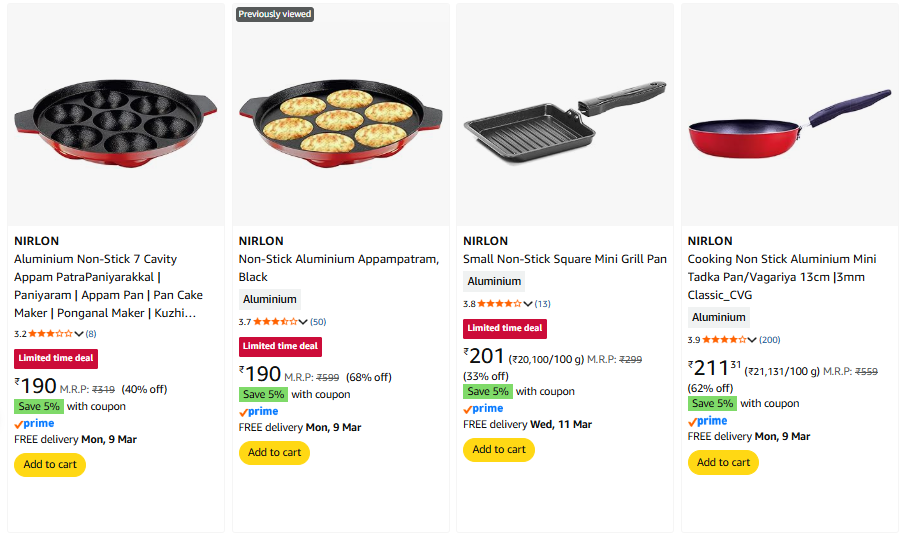Add the Mini Tadka Pan to cart

(723, 463)
